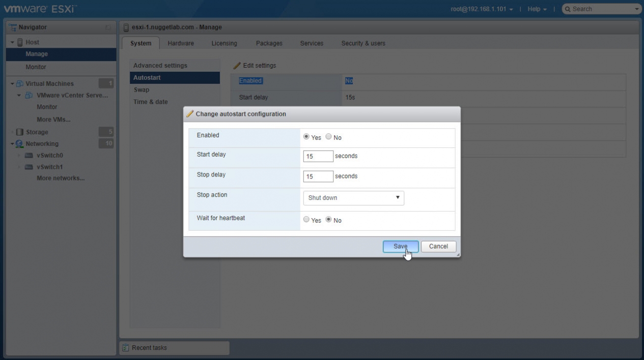Click the vSwitch1 switch icon
The height and width of the screenshot is (360, 644).
click(30, 167)
